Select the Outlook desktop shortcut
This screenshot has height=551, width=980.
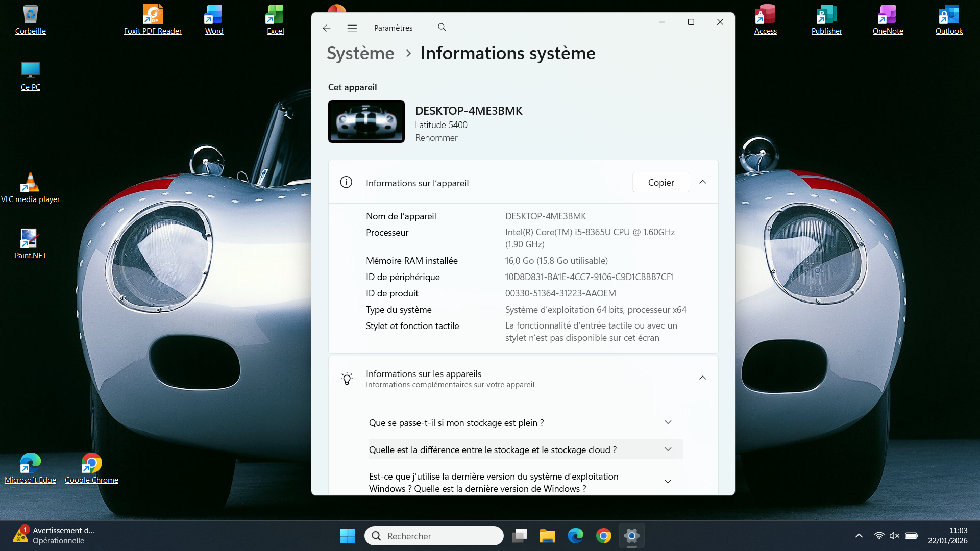click(949, 20)
